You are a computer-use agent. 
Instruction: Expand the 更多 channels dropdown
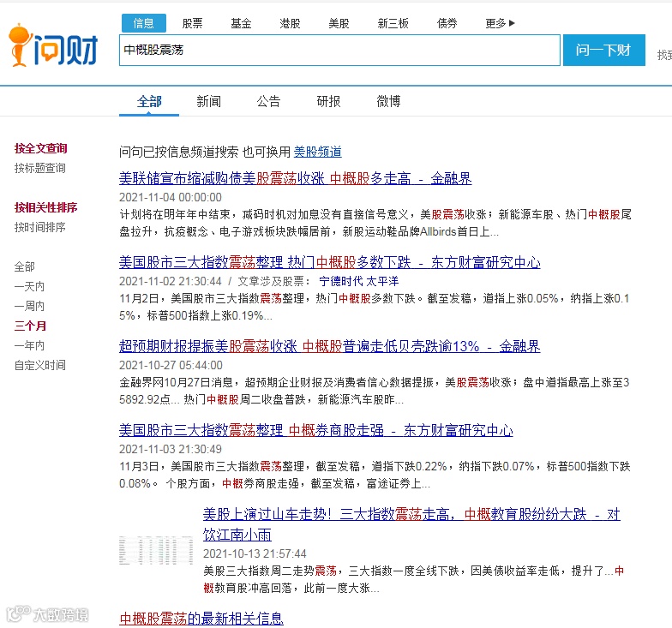[500, 23]
